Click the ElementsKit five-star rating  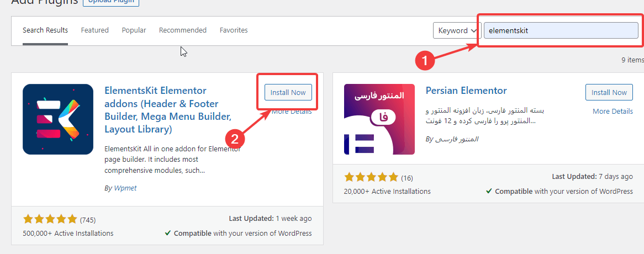[x=50, y=219]
